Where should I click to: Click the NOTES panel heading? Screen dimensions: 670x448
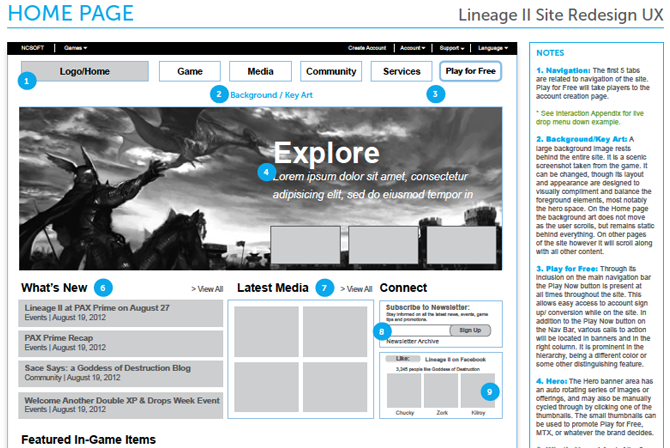coord(550,53)
